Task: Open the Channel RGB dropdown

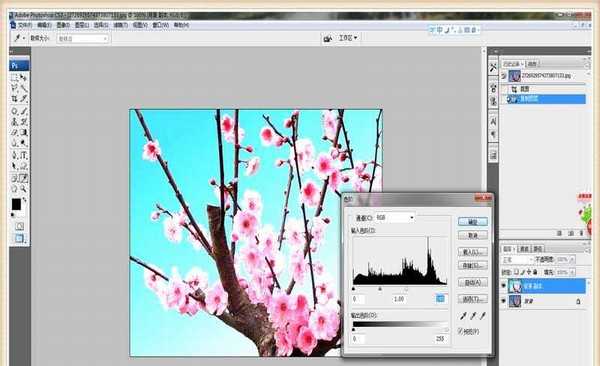Action: click(x=395, y=218)
